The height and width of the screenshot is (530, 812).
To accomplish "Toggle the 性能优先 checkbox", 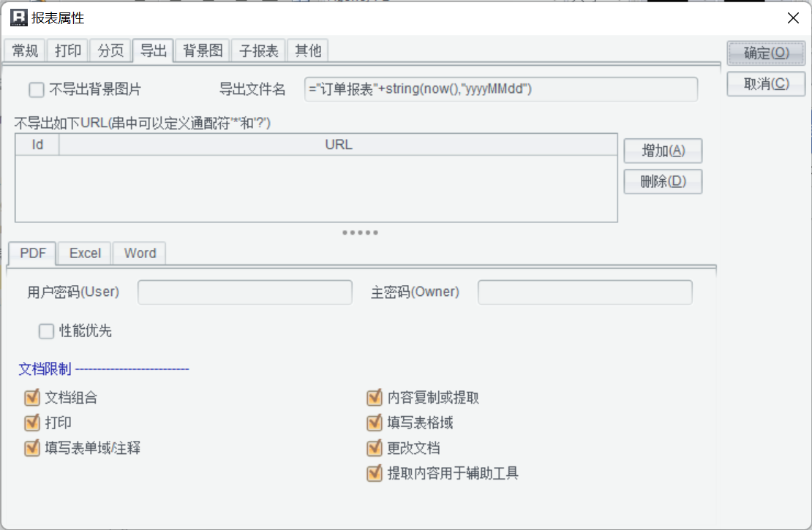I will click(46, 331).
